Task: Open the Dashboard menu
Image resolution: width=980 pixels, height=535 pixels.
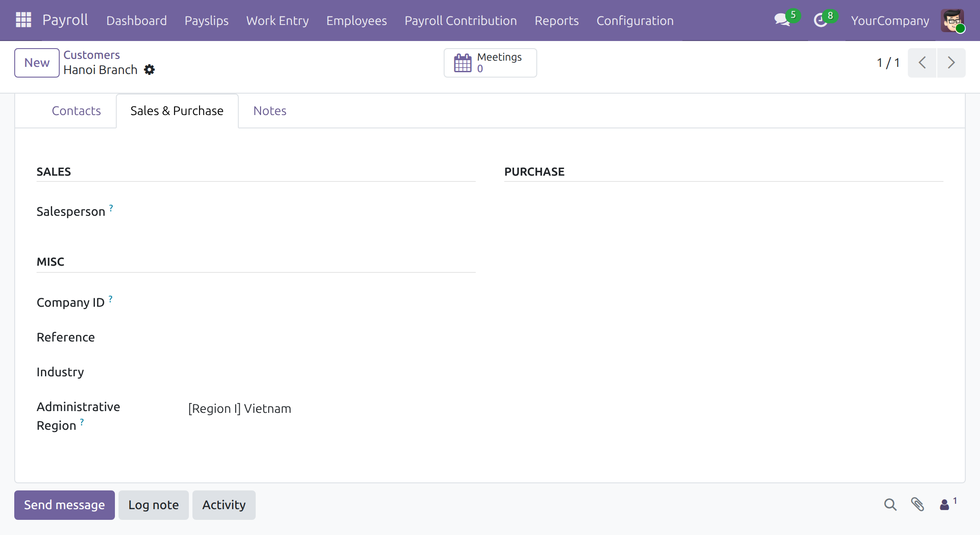Action: pyautogui.click(x=137, y=21)
